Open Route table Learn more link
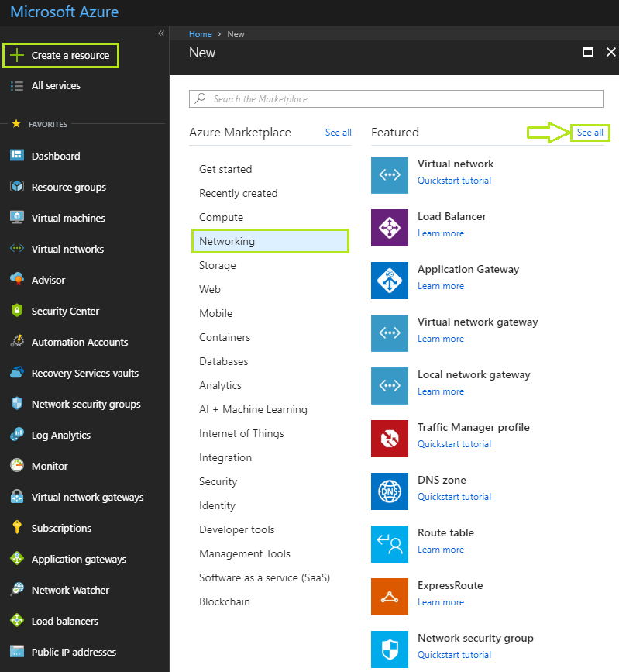Viewport: 619px width, 672px height. pos(441,550)
